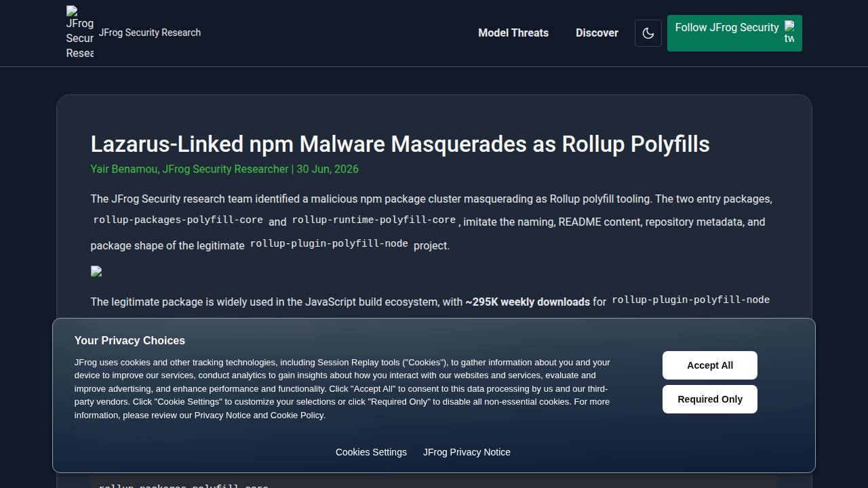Click the Follow JFrog Security button
The width and height of the screenshot is (868, 488).
pos(734,33)
